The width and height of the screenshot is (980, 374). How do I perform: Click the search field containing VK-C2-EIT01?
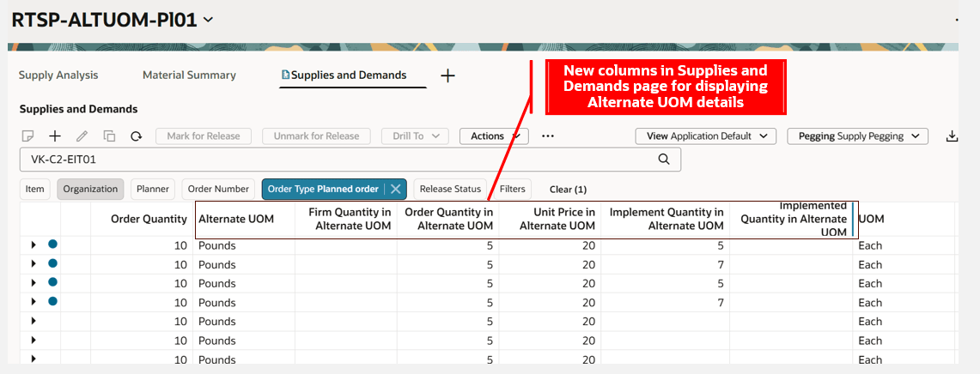click(350, 160)
